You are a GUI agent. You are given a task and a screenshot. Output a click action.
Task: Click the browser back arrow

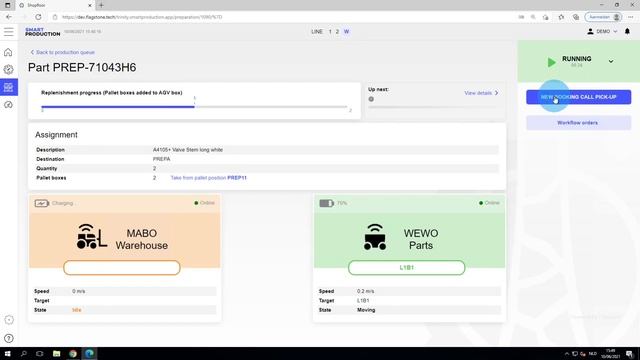click(9, 17)
